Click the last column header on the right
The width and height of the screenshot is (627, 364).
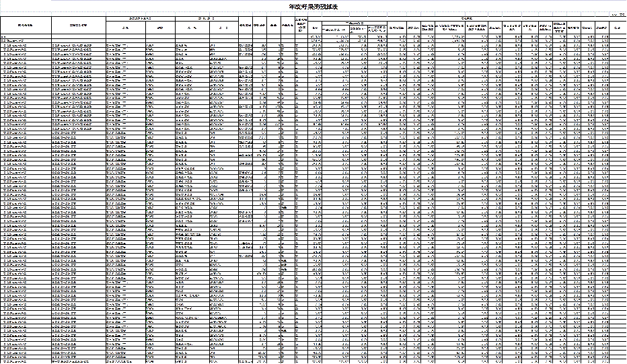coord(617,28)
